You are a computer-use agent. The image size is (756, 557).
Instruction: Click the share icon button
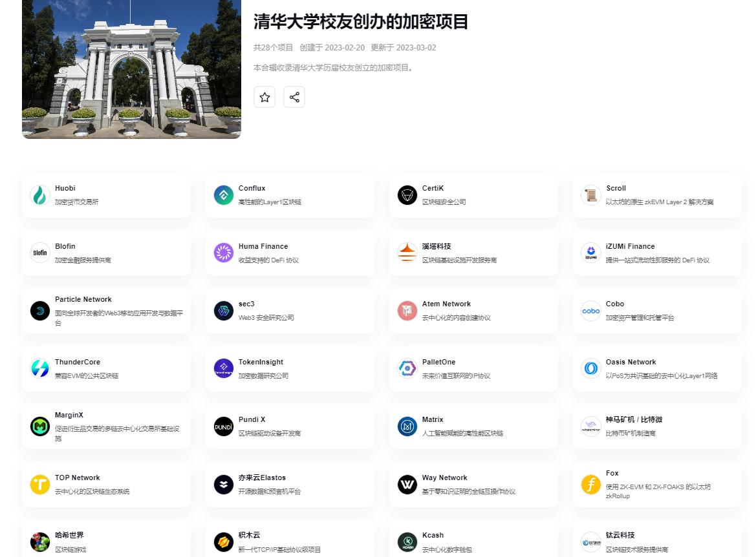pos(294,97)
